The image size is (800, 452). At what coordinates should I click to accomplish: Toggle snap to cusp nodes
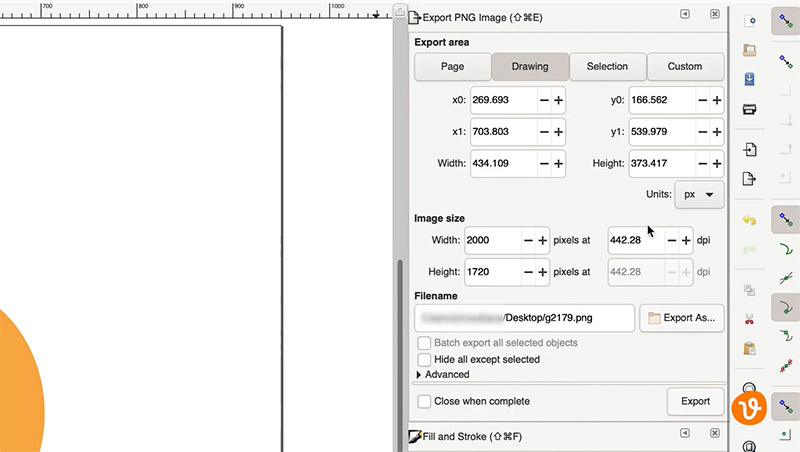pyautogui.click(x=786, y=307)
